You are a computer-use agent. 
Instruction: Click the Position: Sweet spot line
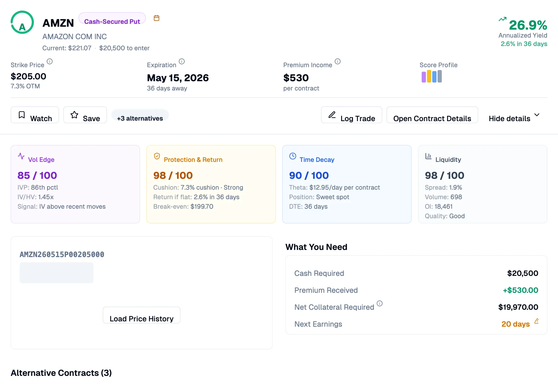[319, 197]
